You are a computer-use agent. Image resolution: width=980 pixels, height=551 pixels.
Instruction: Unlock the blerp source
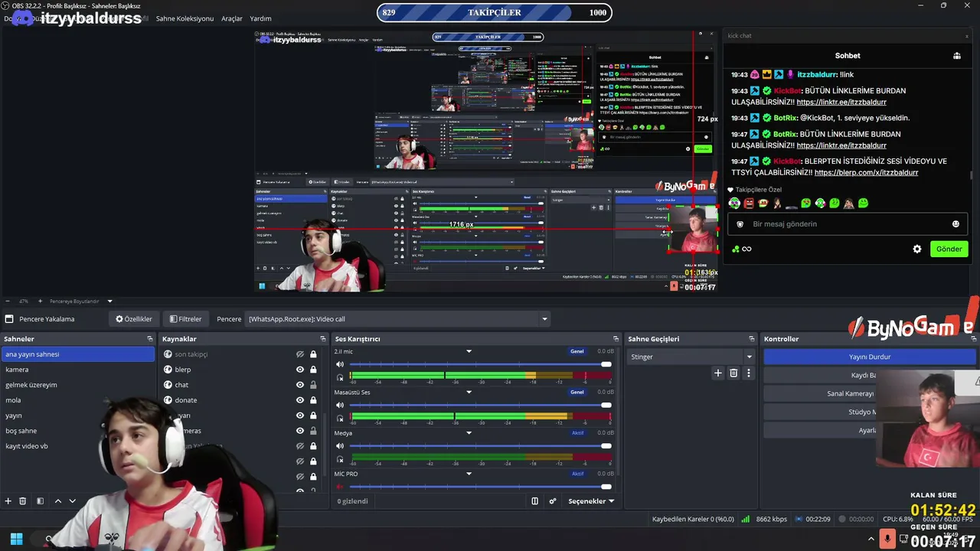tap(313, 370)
